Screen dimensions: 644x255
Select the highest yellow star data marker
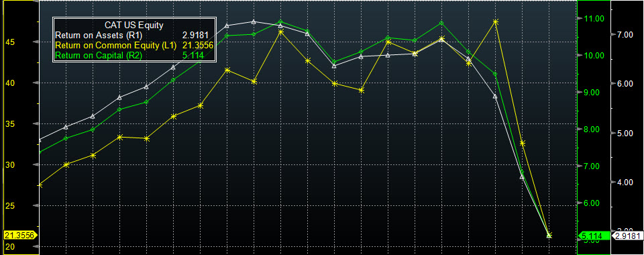point(495,21)
